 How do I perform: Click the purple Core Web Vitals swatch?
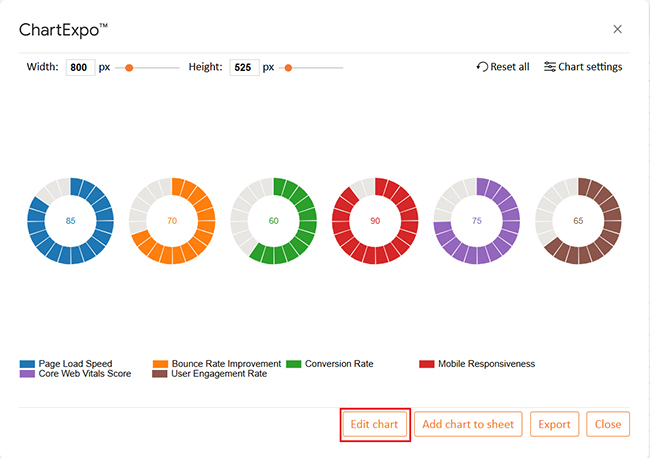pyautogui.click(x=27, y=374)
